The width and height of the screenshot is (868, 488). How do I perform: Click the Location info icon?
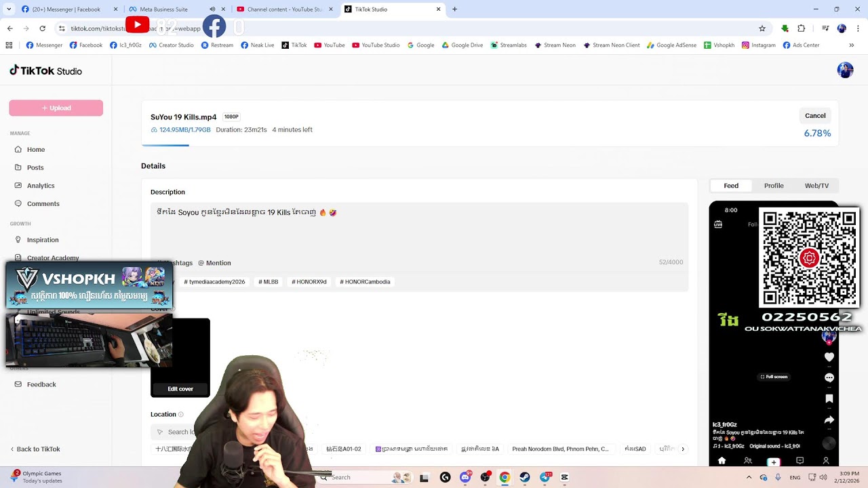pos(180,414)
